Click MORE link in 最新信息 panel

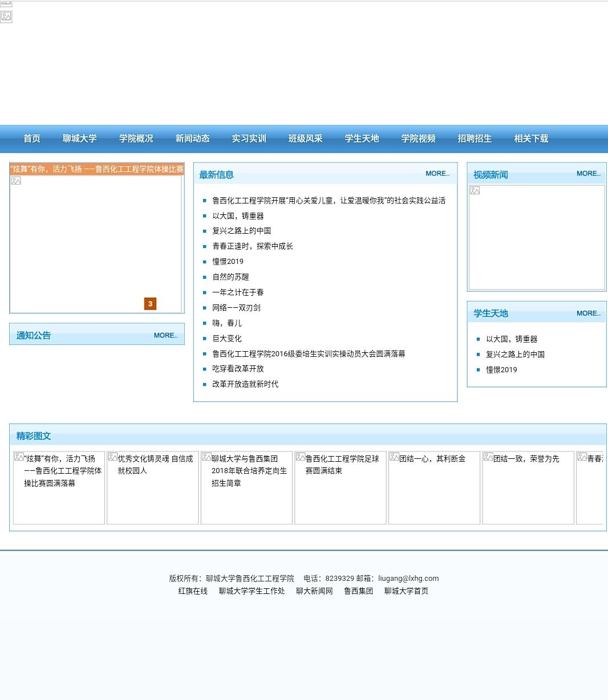437,174
